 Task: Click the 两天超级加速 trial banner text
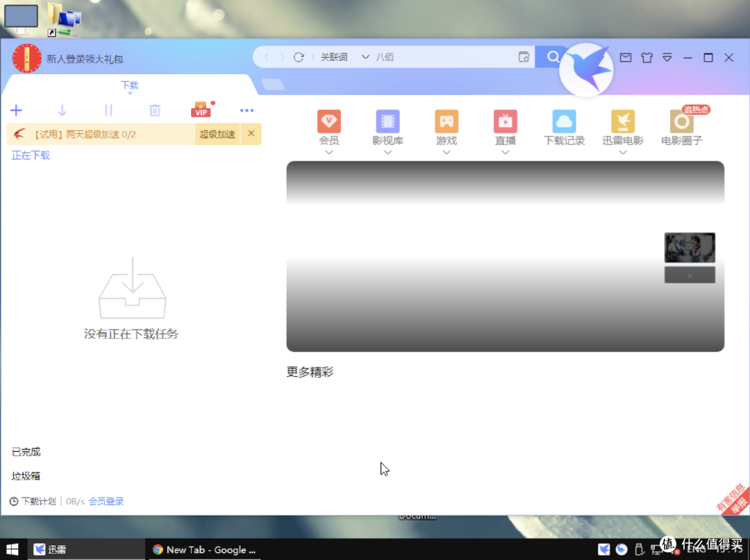(85, 134)
